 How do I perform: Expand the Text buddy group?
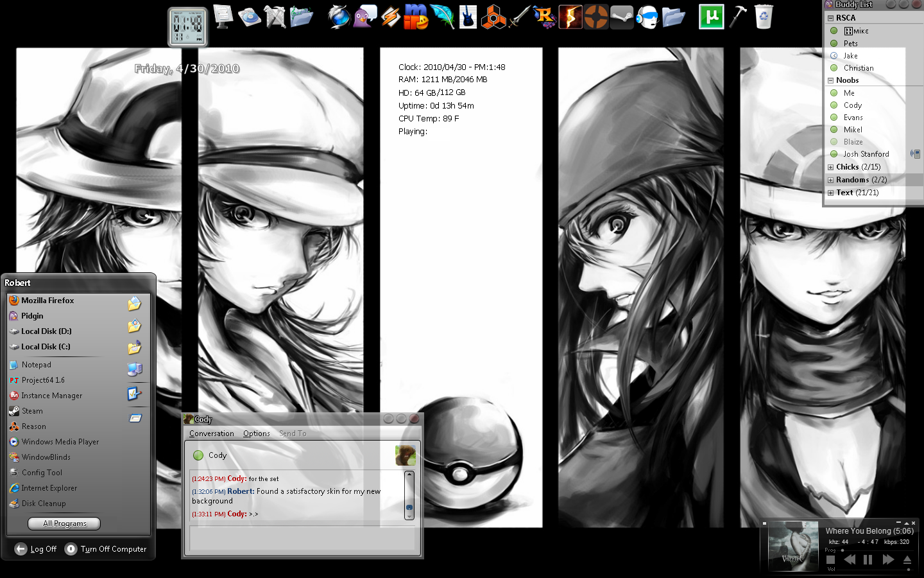(x=830, y=193)
